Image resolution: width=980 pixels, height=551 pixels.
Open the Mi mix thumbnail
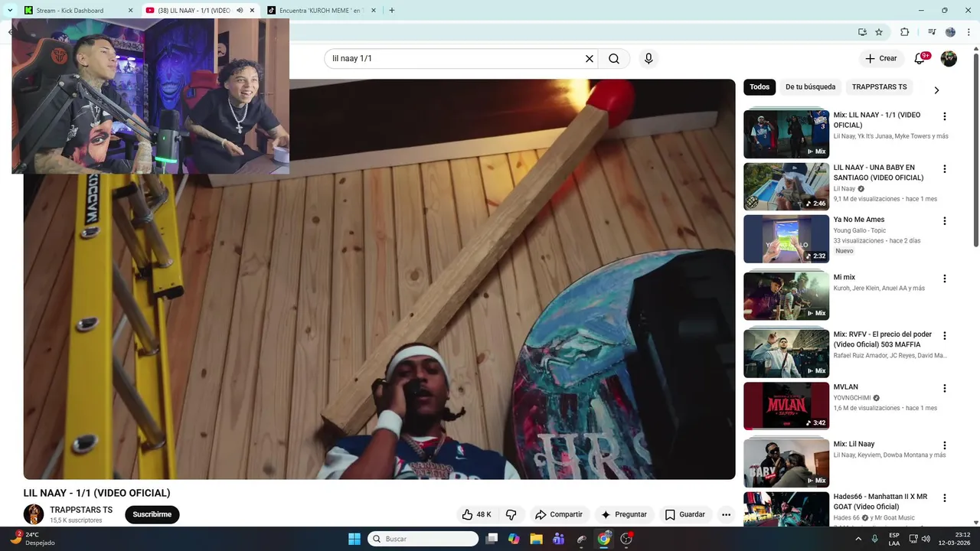point(786,296)
